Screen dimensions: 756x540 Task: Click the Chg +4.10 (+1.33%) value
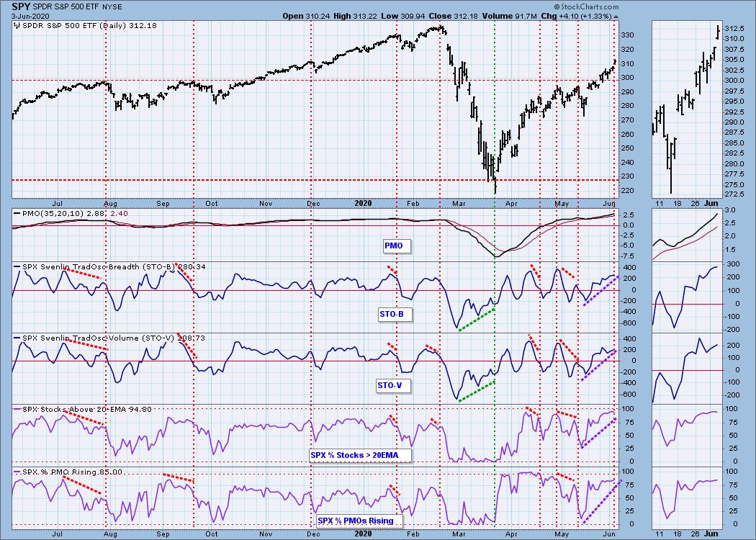576,16
